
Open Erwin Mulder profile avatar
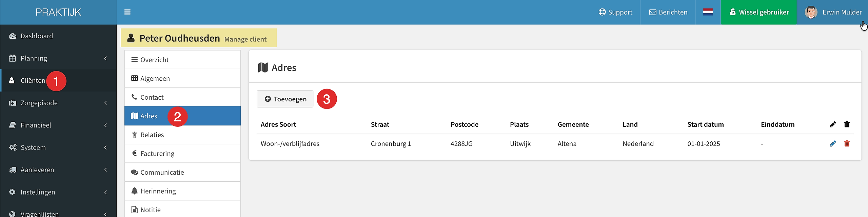point(811,12)
